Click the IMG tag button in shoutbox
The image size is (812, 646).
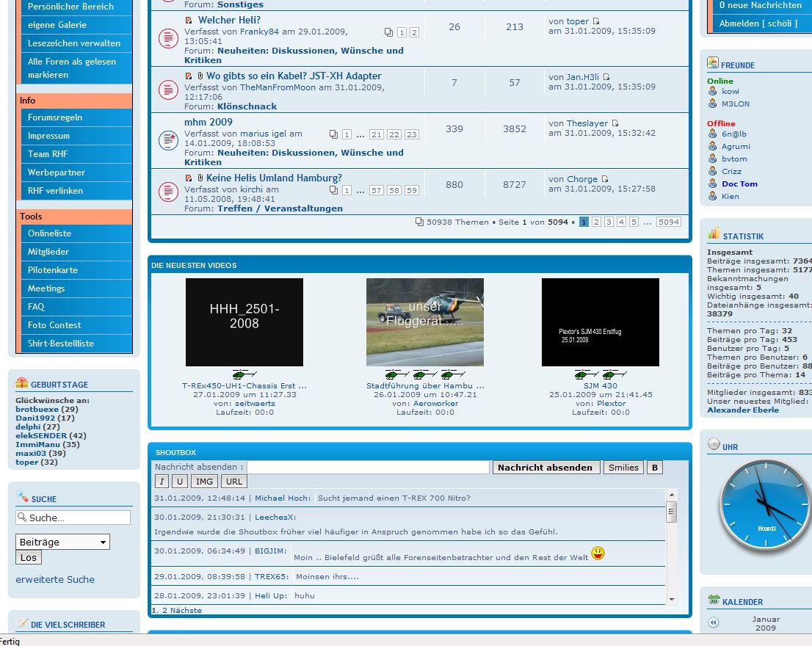pyautogui.click(x=204, y=482)
